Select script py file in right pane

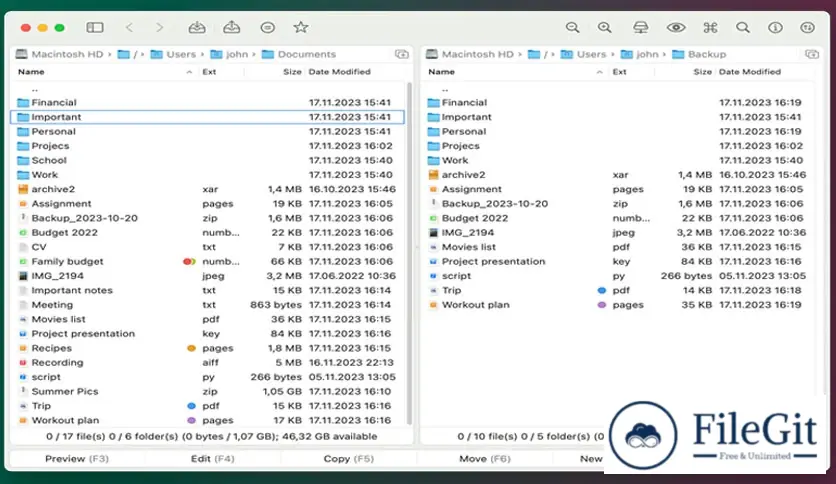pyautogui.click(x=618, y=276)
